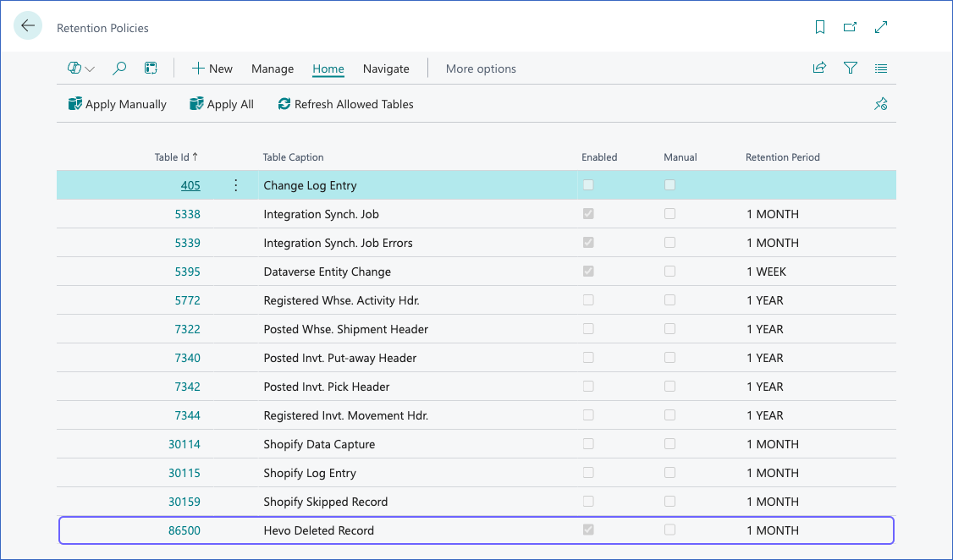Pin the action bar icon
The height and width of the screenshot is (560, 953).
pyautogui.click(x=881, y=104)
